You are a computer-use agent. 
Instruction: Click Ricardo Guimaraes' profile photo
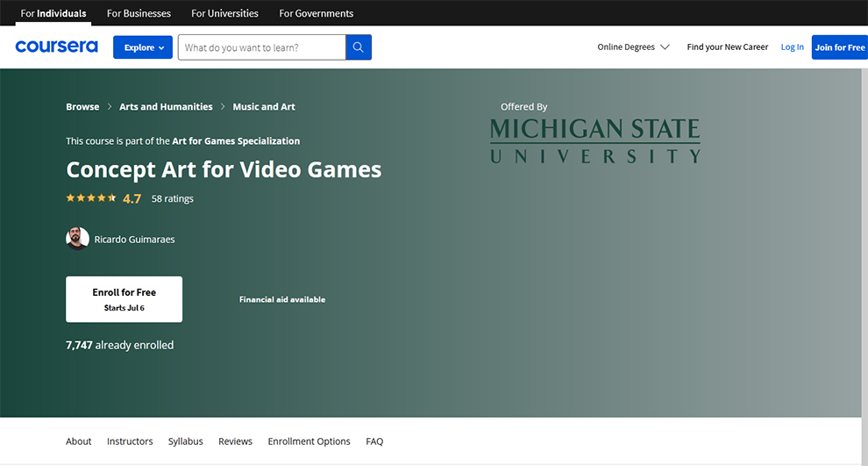[x=77, y=239]
